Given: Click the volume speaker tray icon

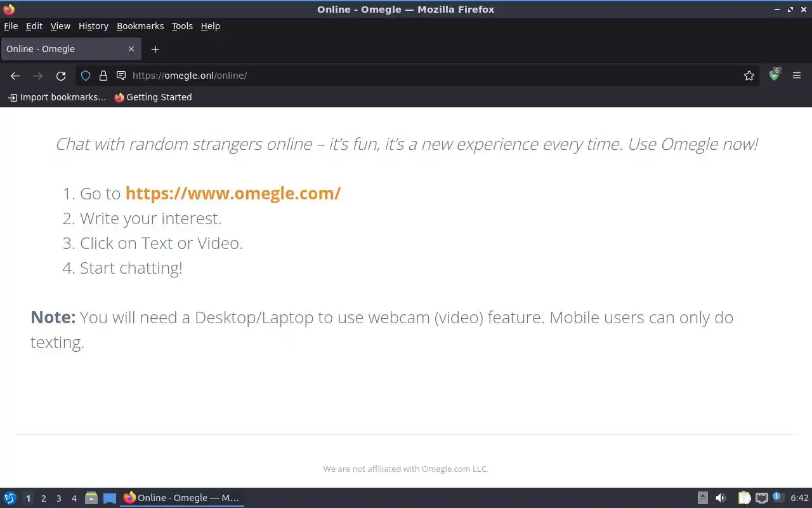Looking at the screenshot, I should click(721, 498).
